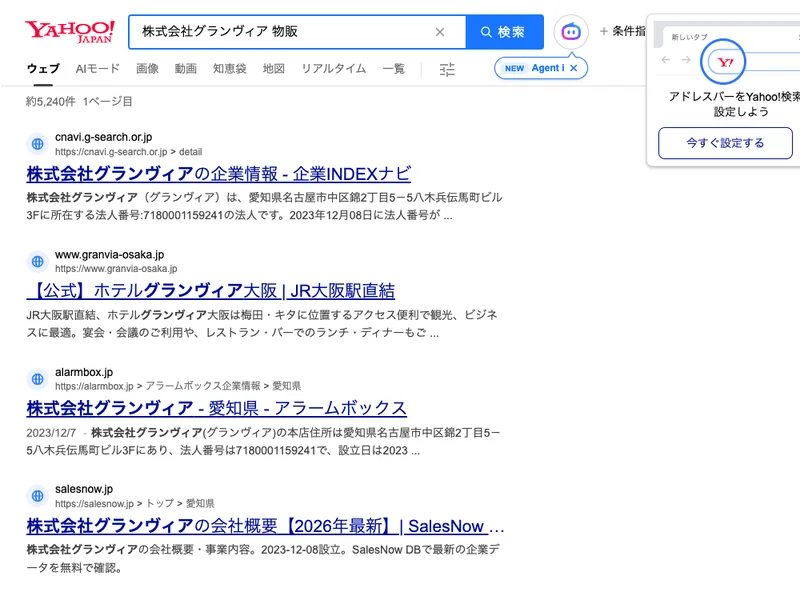Image resolution: width=800 pixels, height=592 pixels.
Task: Click the forward arrow in the promo image
Action: click(x=686, y=60)
